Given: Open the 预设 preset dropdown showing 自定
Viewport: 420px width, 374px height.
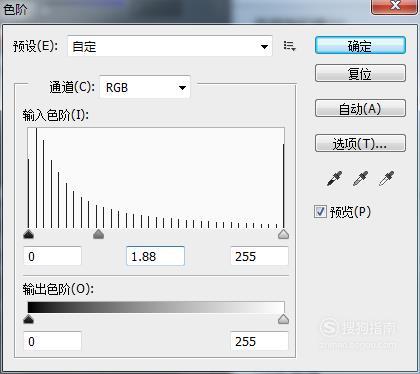Looking at the screenshot, I should (170, 46).
